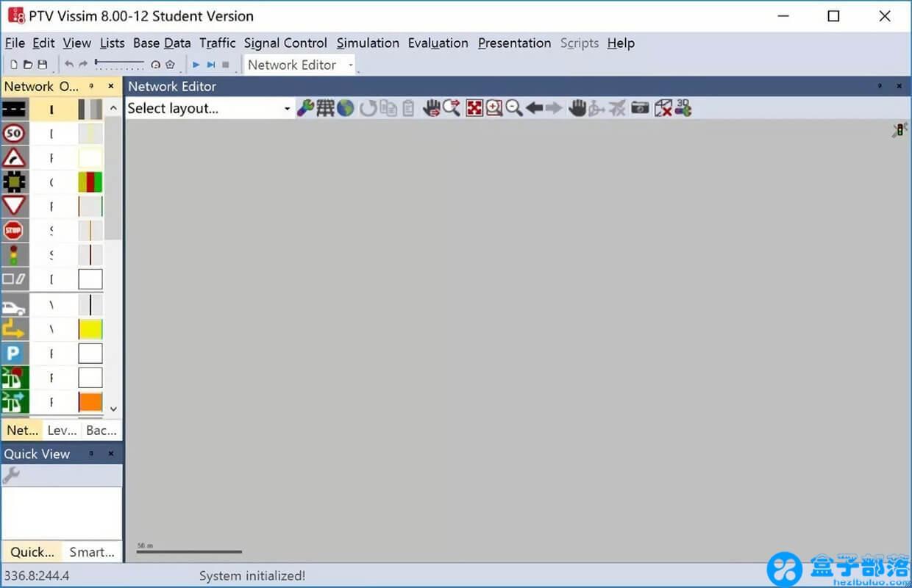Switch to the Smart Map tab

coord(92,552)
